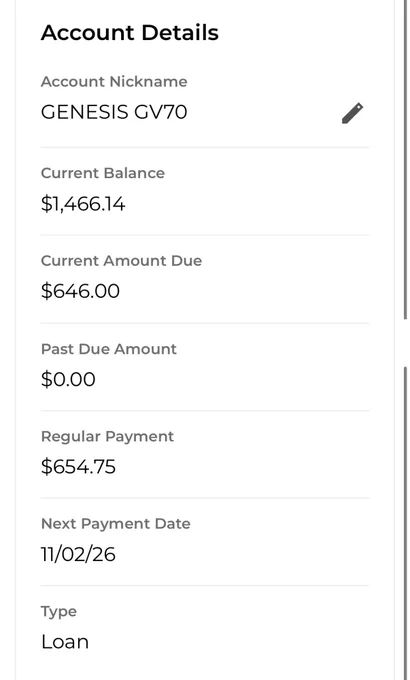Edit the account nickname with the pencil icon
This screenshot has height=680, width=410.
point(352,113)
